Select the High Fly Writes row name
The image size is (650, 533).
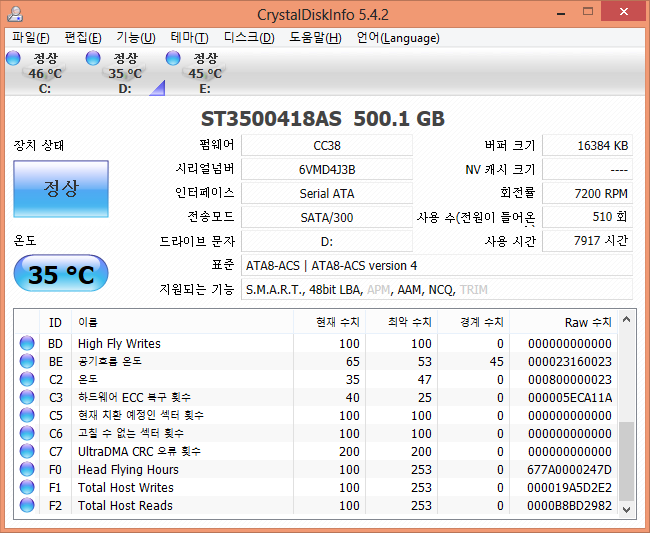(119, 344)
